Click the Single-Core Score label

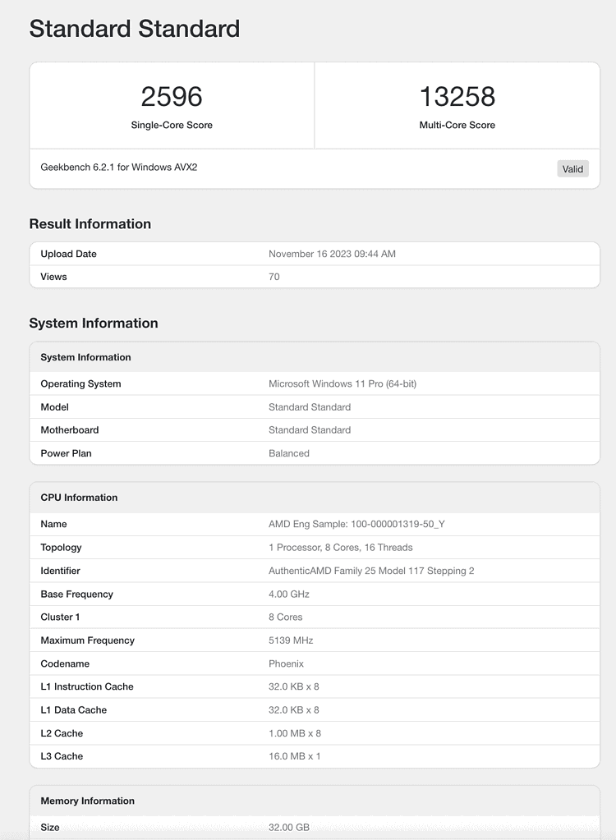click(x=172, y=125)
